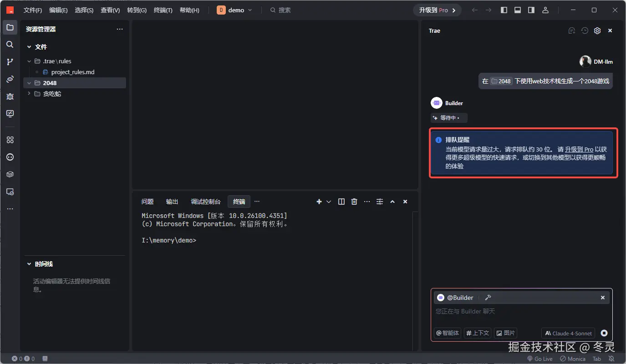Viewport: 626px width, 364px height.
Task: Open the Search view in the activity bar
Action: [x=10, y=44]
